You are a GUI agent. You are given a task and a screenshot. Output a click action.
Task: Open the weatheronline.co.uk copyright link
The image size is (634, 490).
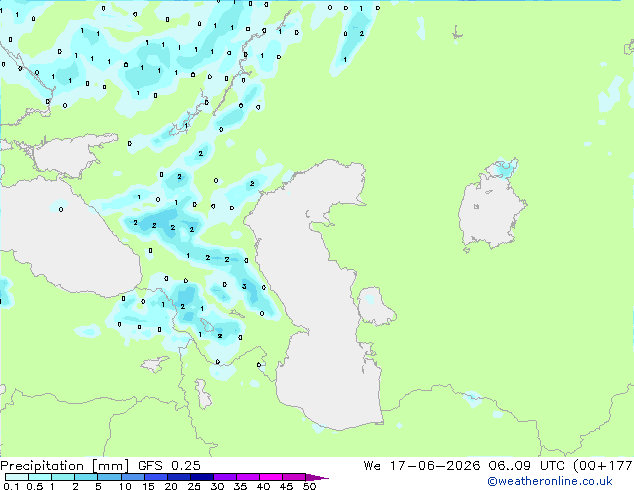[550, 481]
